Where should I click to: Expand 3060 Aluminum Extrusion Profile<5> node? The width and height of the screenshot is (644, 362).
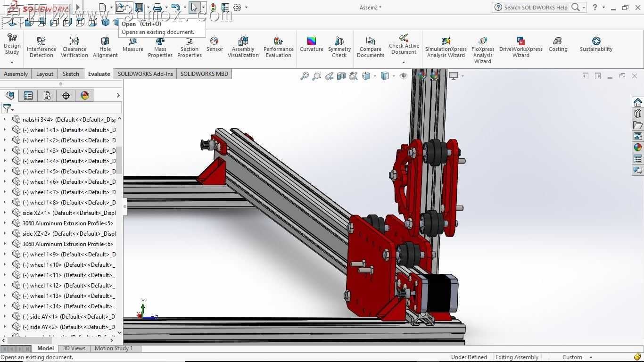pyautogui.click(x=5, y=223)
